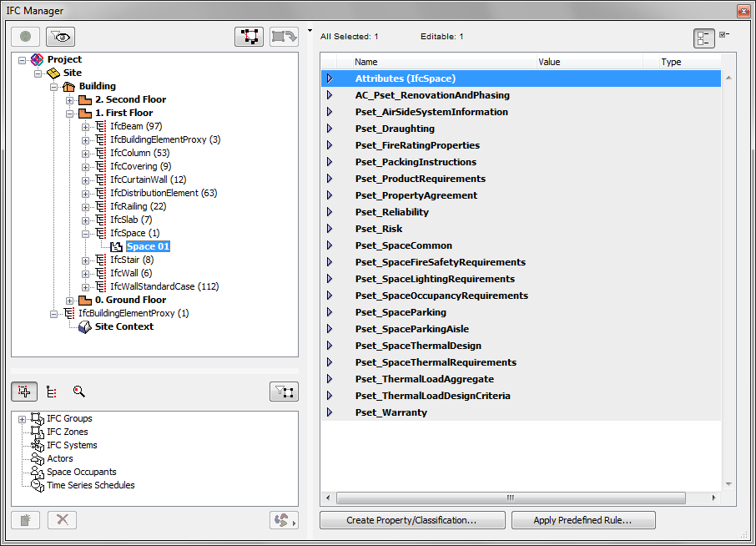
Task: Click the funnel filter selection button
Action: 284,392
